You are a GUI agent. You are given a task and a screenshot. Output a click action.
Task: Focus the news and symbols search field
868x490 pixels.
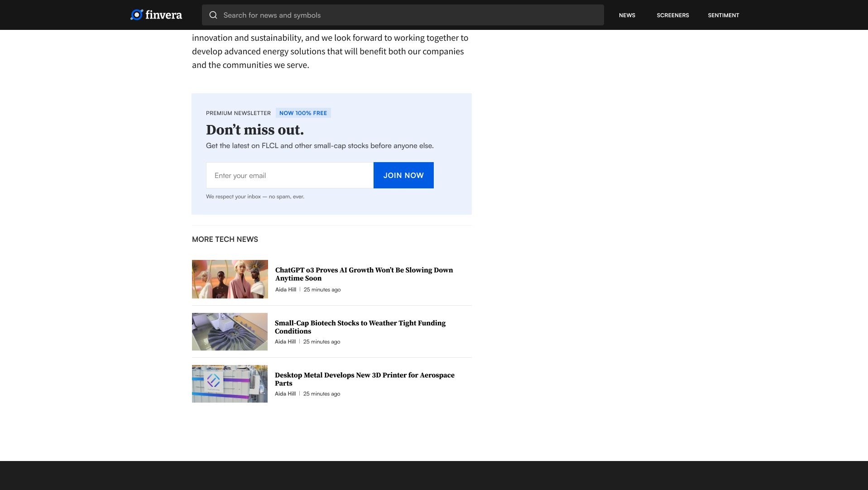pos(408,15)
